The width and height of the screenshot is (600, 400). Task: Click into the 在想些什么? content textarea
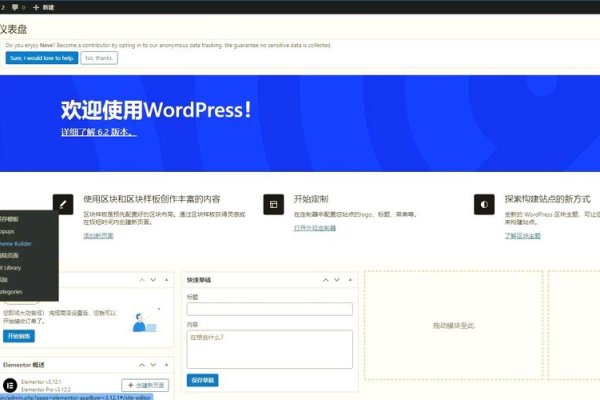(x=270, y=349)
